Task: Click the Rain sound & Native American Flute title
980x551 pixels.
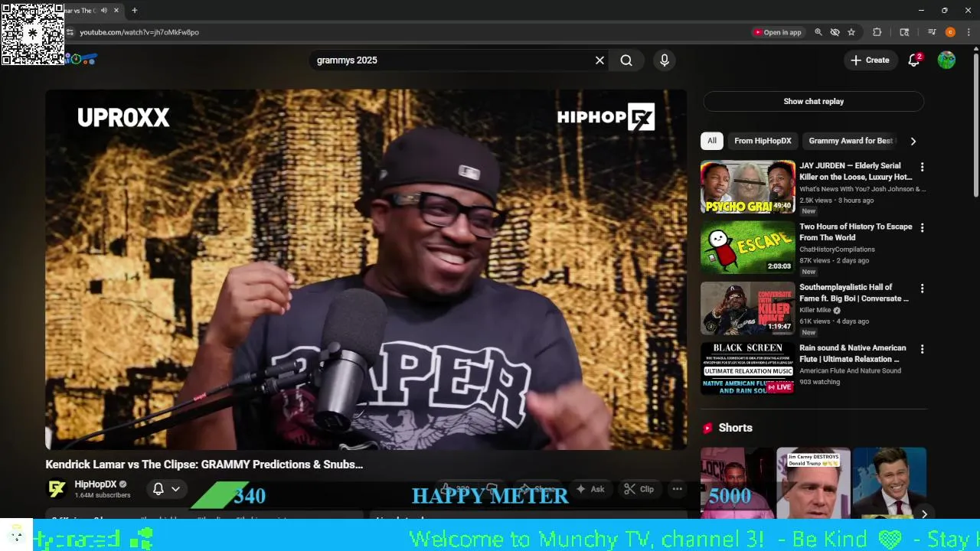Action: point(853,354)
